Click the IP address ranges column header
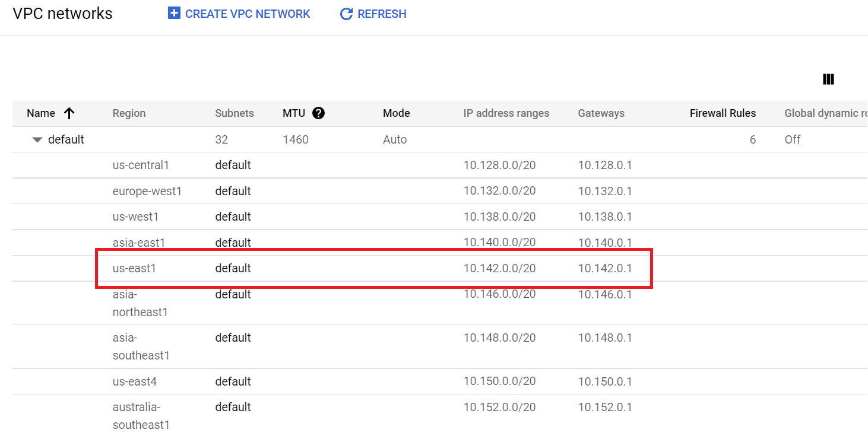Viewport: 868px width, 436px height. pyautogui.click(x=506, y=113)
